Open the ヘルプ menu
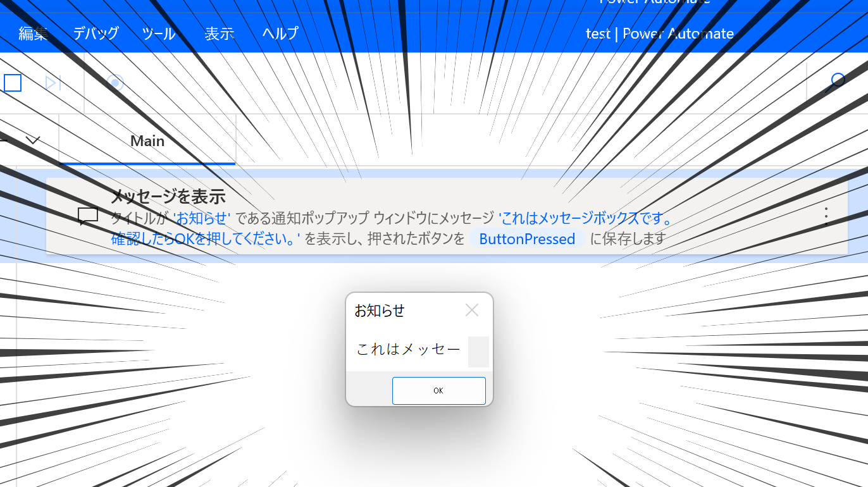868x487 pixels. point(280,34)
